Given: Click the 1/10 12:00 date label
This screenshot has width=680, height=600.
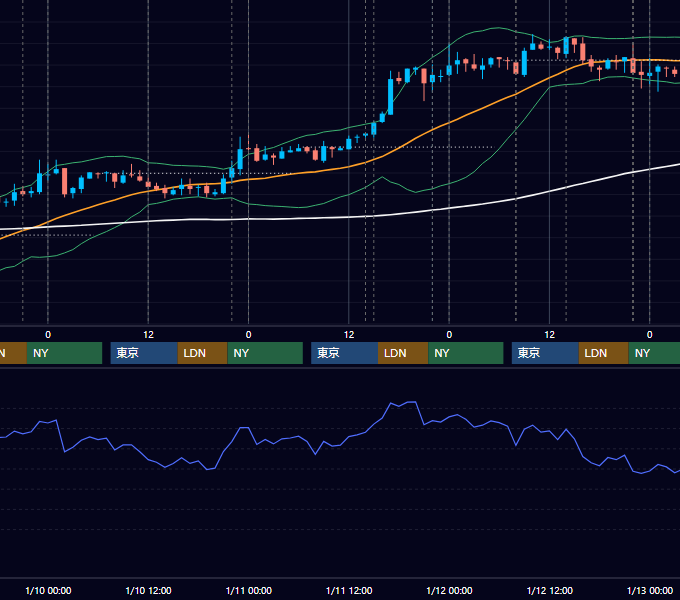Looking at the screenshot, I should pos(148,590).
